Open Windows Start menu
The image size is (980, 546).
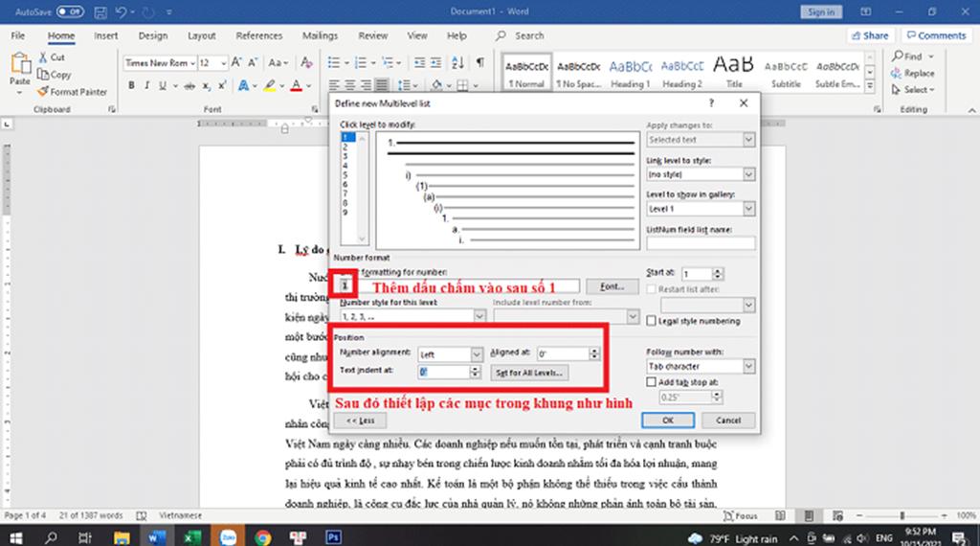[15, 536]
